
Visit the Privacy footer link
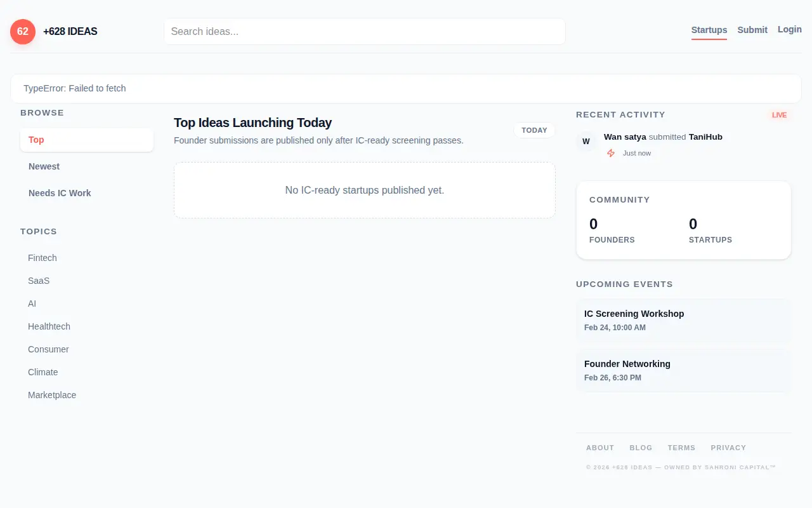pyautogui.click(x=728, y=448)
